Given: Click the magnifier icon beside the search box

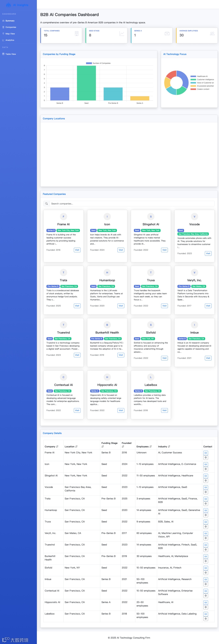Looking at the screenshot, I should pos(46,204).
